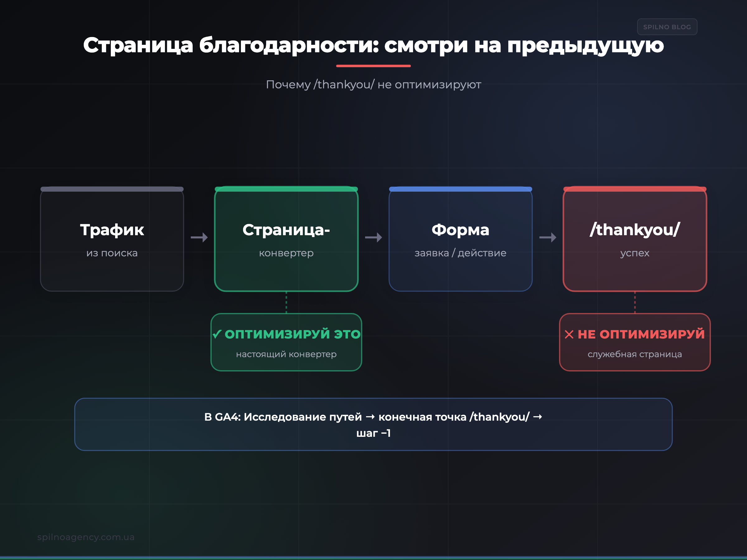Click the "НЕ ОПТИМИЗИРУЙ" label
The width and height of the screenshot is (747, 560).
pyautogui.click(x=641, y=334)
